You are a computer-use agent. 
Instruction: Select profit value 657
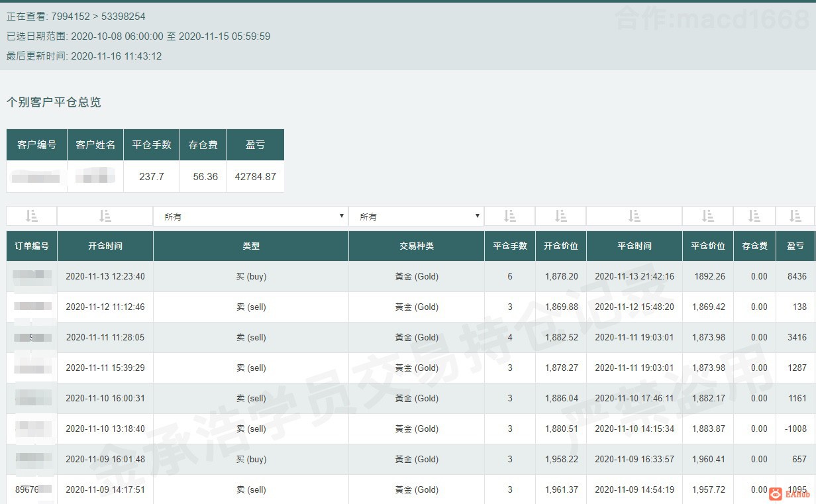[x=799, y=459]
